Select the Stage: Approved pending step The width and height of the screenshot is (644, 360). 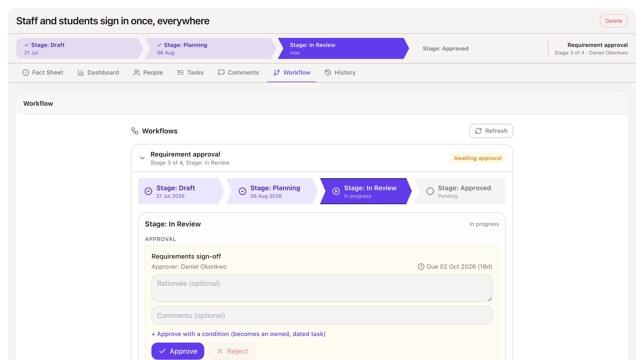[459, 191]
